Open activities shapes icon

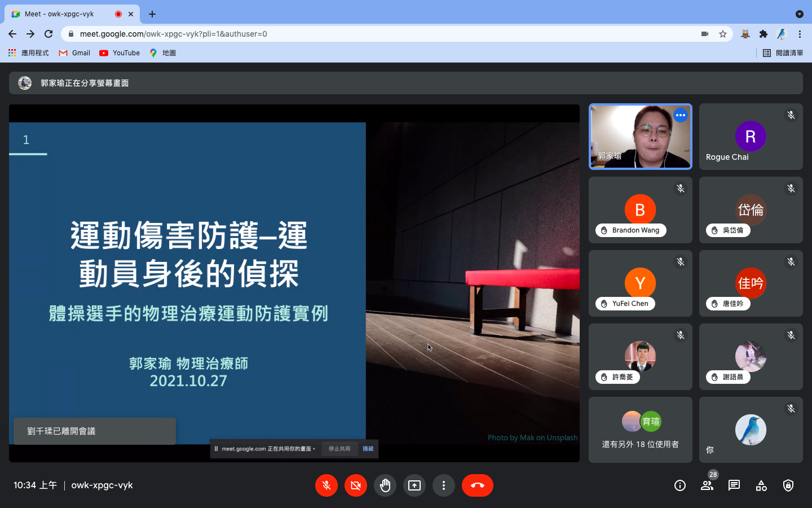pos(761,485)
